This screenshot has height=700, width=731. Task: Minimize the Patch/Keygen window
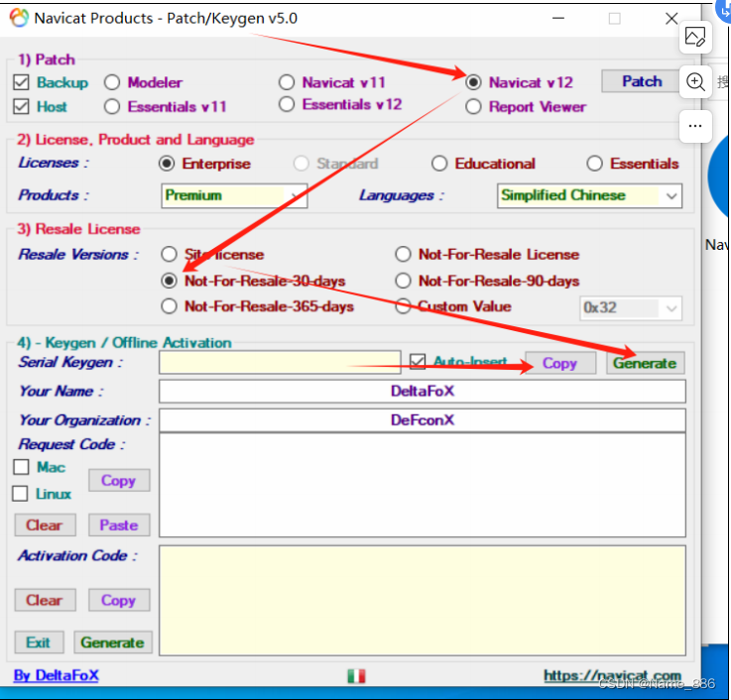pos(558,19)
